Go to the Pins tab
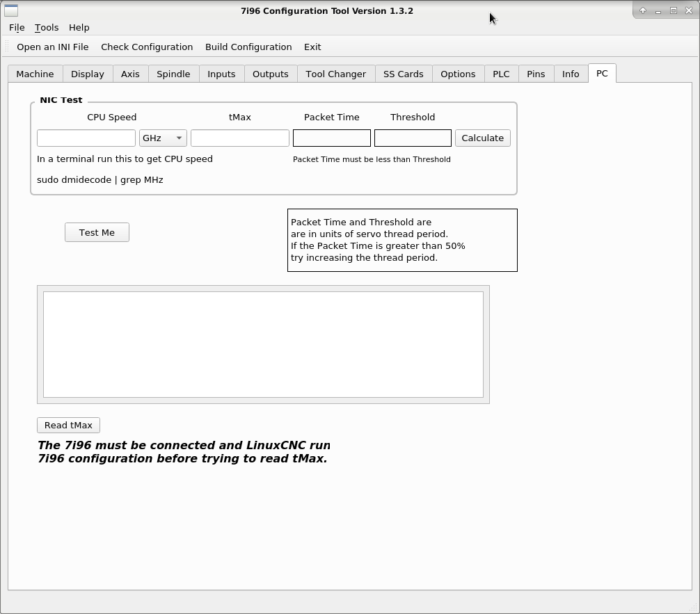700x614 pixels. coord(536,74)
